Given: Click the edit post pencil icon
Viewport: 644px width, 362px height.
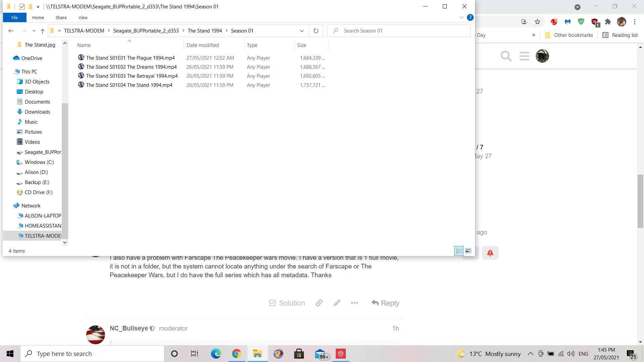Looking at the screenshot, I should pyautogui.click(x=337, y=303).
